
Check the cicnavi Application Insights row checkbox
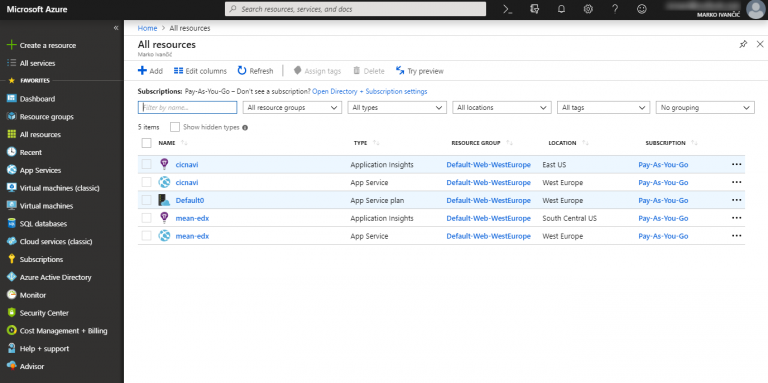[x=146, y=165]
